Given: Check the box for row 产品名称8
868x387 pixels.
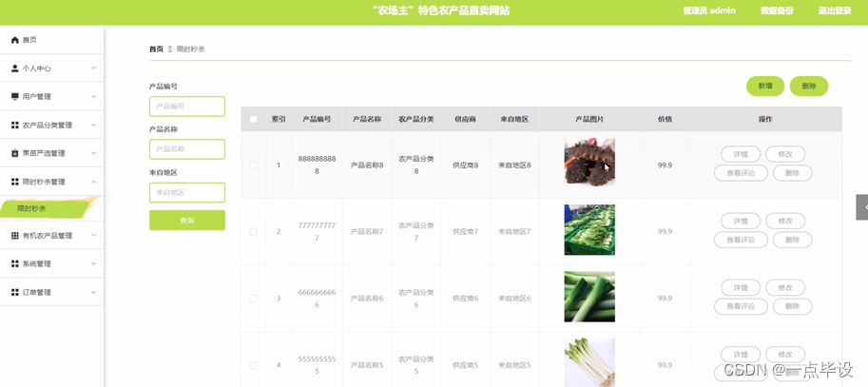Looking at the screenshot, I should coord(254,165).
